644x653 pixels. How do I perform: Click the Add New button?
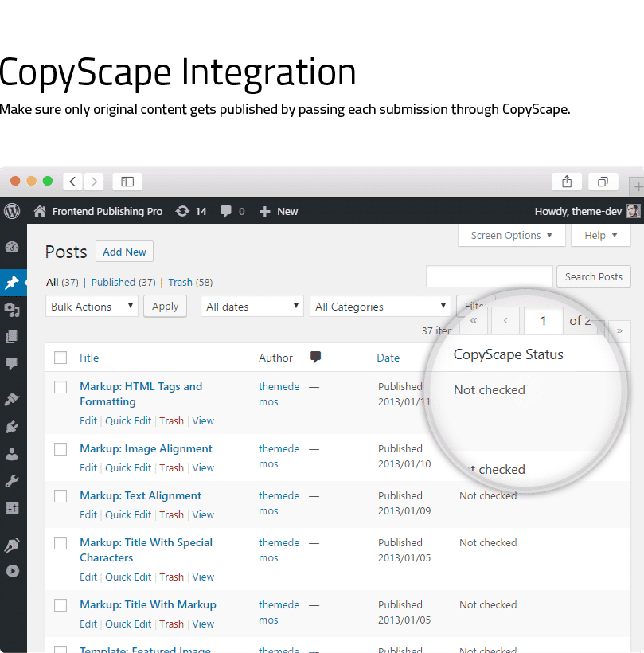(x=124, y=252)
